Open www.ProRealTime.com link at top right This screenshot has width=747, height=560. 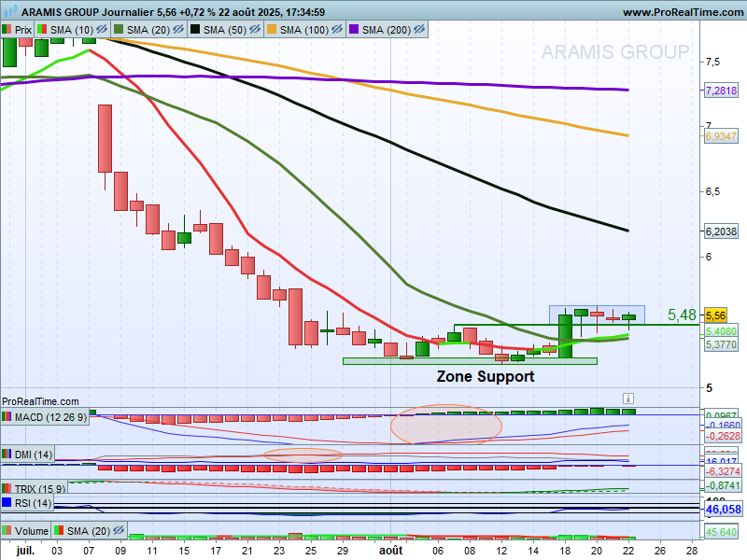tap(683, 12)
